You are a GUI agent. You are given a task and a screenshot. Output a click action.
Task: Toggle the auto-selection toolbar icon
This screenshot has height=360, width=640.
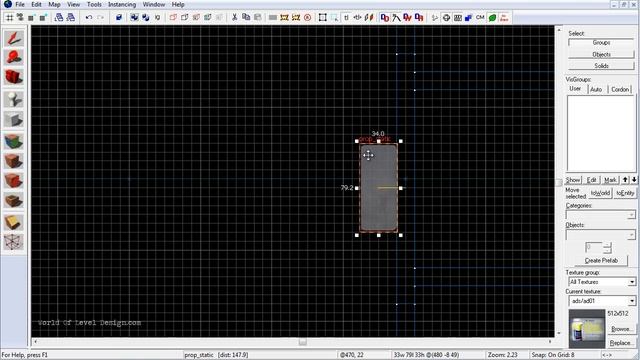pos(334,18)
